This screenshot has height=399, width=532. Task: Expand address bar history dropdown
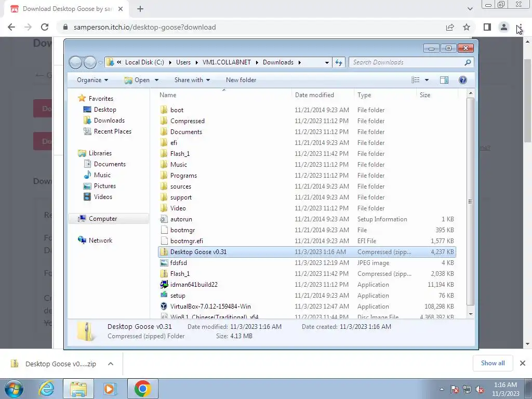[x=327, y=62]
